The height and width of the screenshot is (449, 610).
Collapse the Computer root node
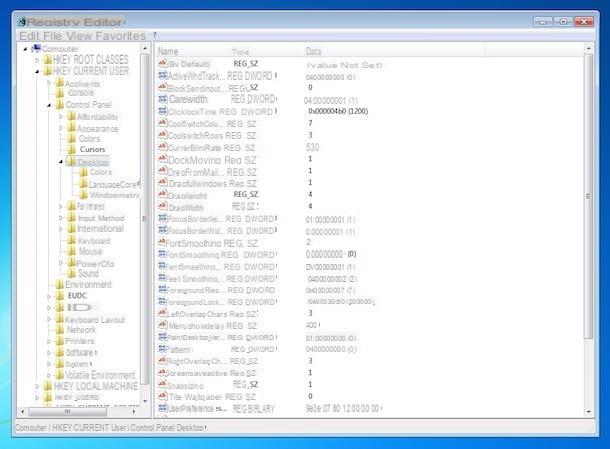coord(26,49)
